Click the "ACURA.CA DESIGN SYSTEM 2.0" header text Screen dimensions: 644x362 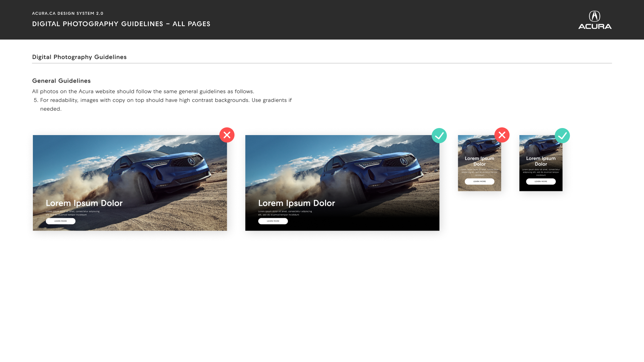tap(68, 13)
